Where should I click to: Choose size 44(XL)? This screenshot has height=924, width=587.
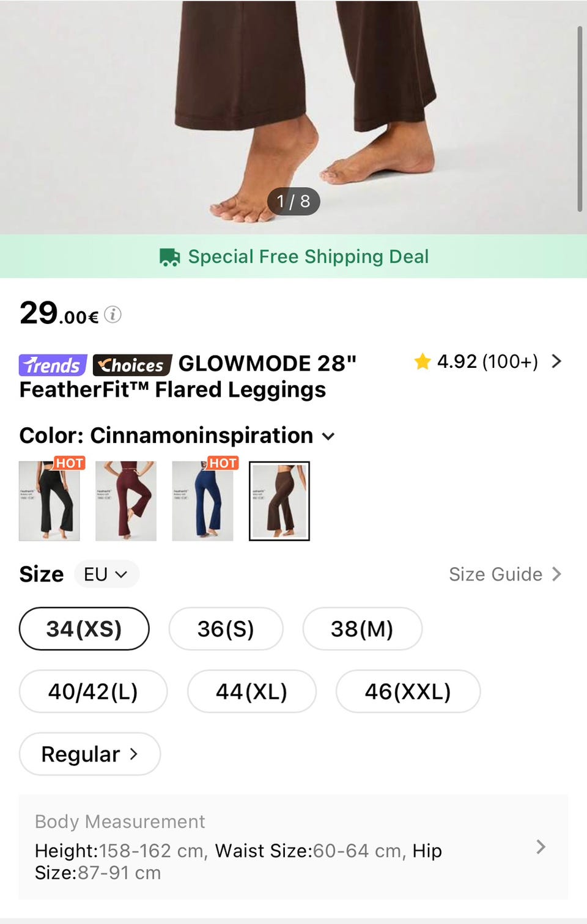[x=251, y=692]
